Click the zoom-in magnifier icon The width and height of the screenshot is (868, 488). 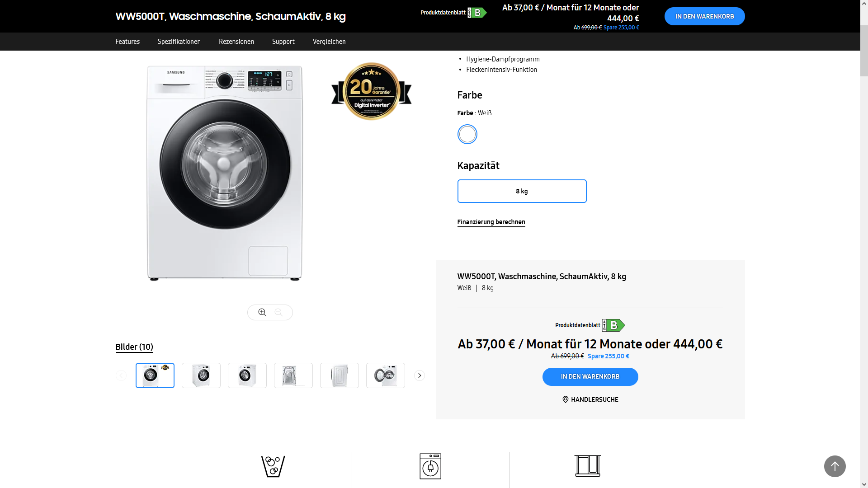pyautogui.click(x=262, y=312)
